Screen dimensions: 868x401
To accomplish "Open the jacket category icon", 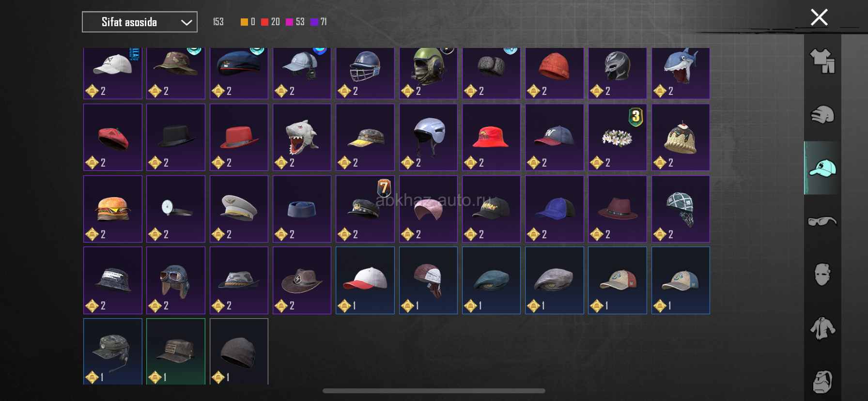I will point(822,328).
